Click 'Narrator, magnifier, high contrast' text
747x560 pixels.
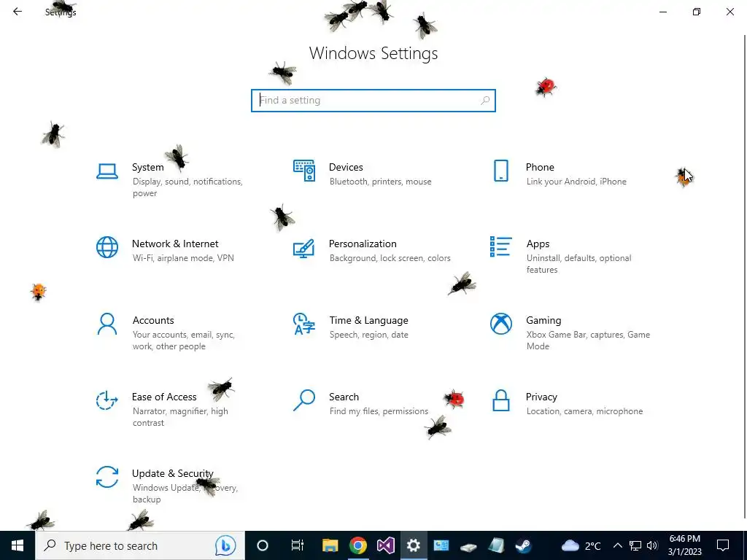click(180, 417)
